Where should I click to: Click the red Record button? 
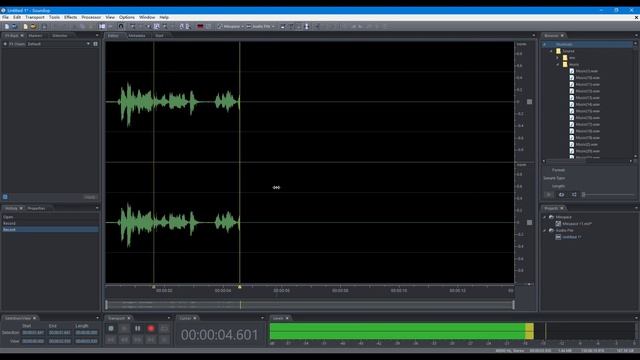coord(151,328)
